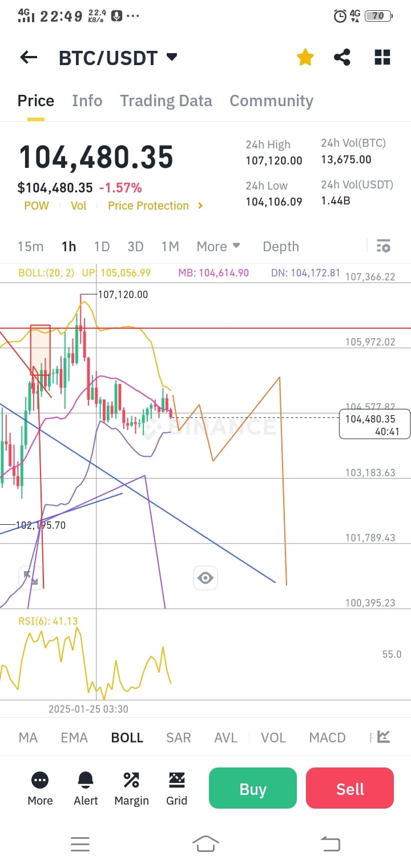Enable the MA indicator

pos(28,738)
